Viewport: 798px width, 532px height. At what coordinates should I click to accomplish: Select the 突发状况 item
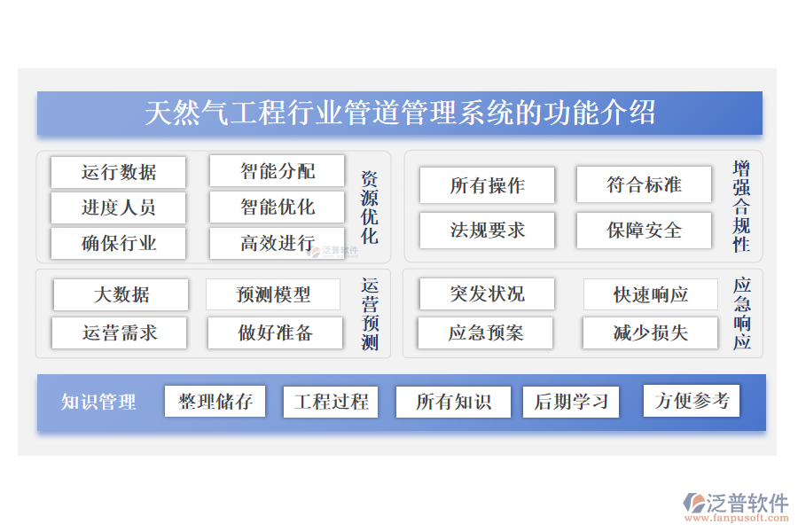pyautogui.click(x=487, y=293)
